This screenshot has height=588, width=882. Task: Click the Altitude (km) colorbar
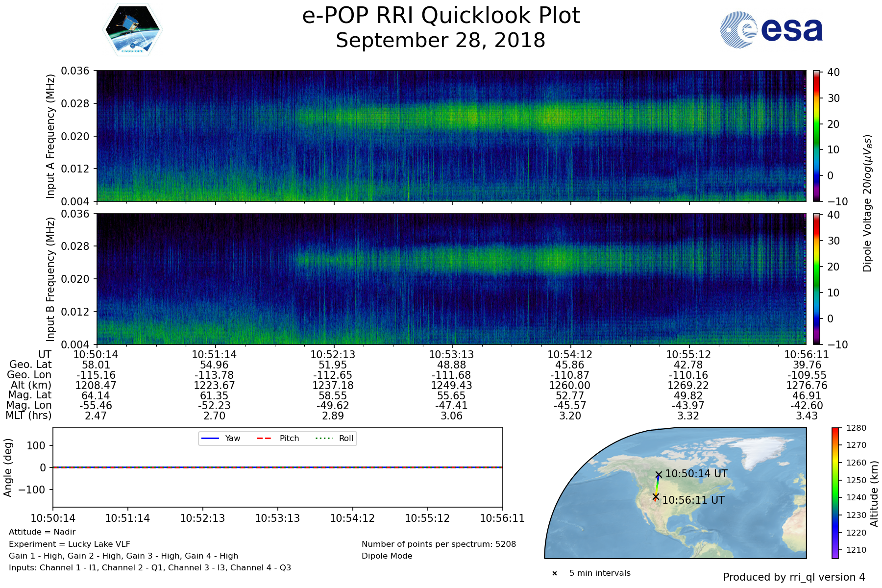point(835,493)
